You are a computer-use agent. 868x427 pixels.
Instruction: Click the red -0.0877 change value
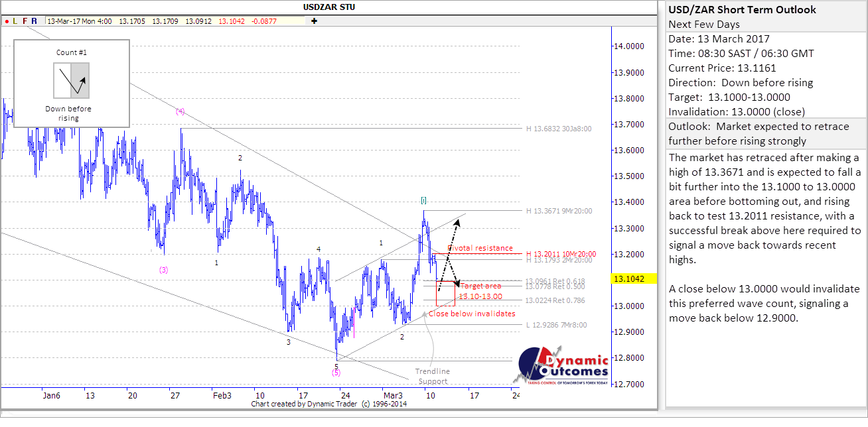264,21
